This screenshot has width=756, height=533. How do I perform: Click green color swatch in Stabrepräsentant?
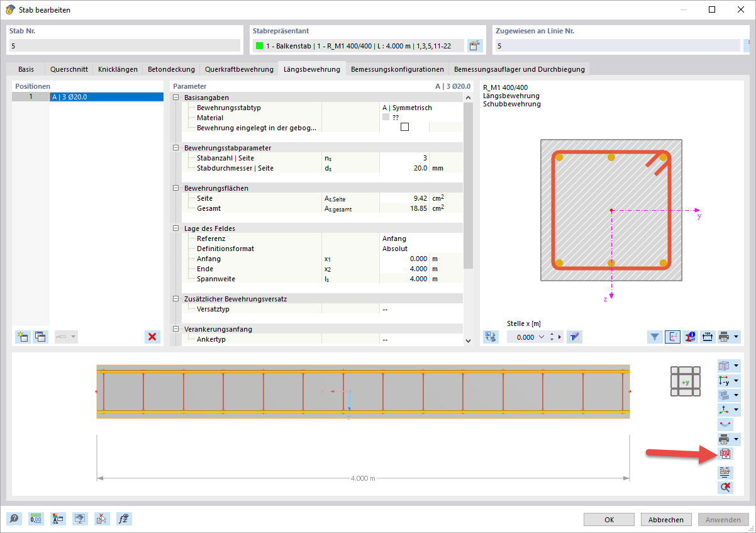(x=258, y=45)
